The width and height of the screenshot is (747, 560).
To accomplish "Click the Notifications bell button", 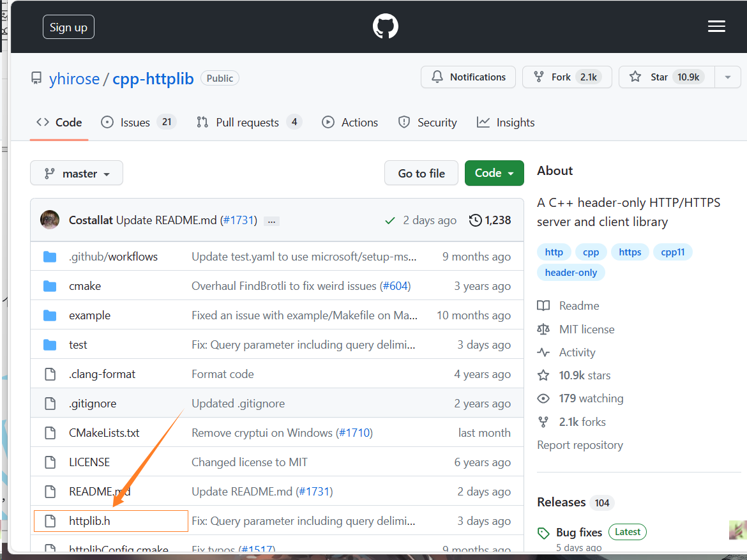I will coord(468,77).
